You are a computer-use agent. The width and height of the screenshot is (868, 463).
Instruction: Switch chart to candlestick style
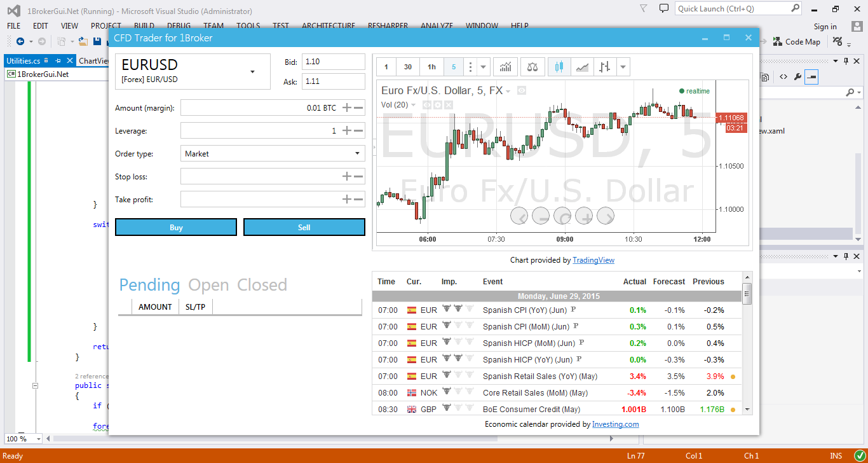tap(559, 67)
